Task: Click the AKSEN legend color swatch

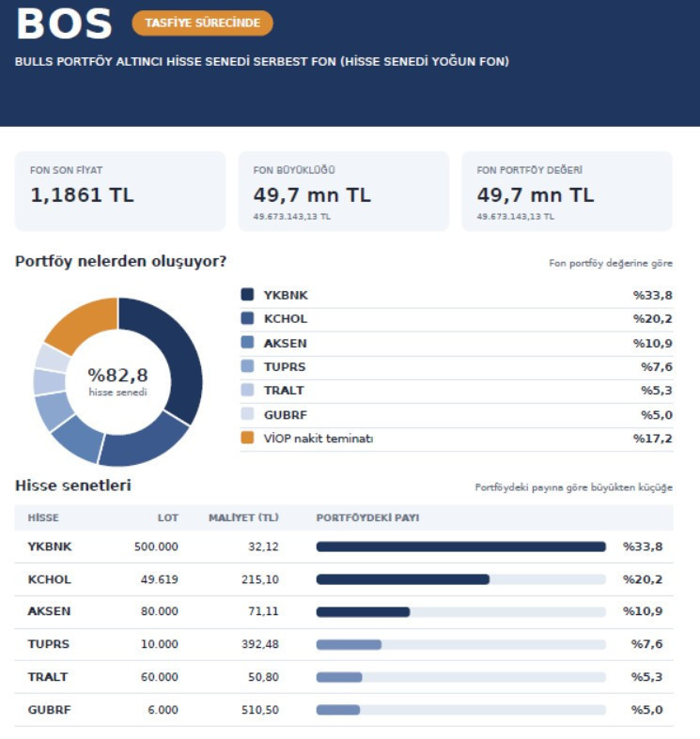Action: (247, 342)
